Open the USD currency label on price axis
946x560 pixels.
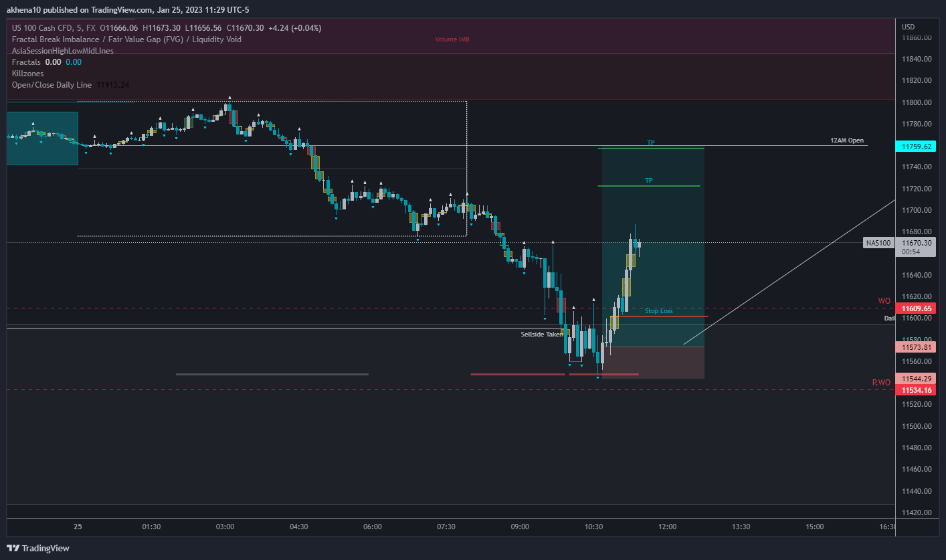click(908, 27)
